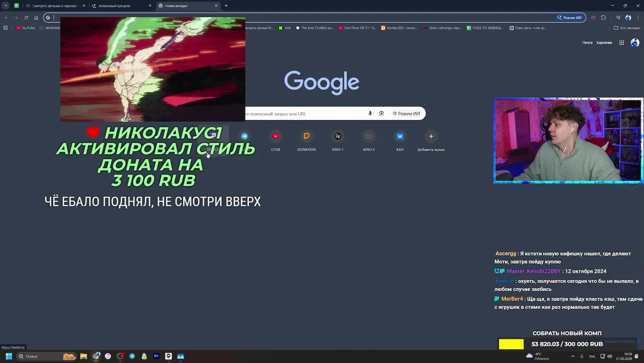
Task: Close the 'Вклиновый Аукцион' tab
Action: [x=150, y=6]
